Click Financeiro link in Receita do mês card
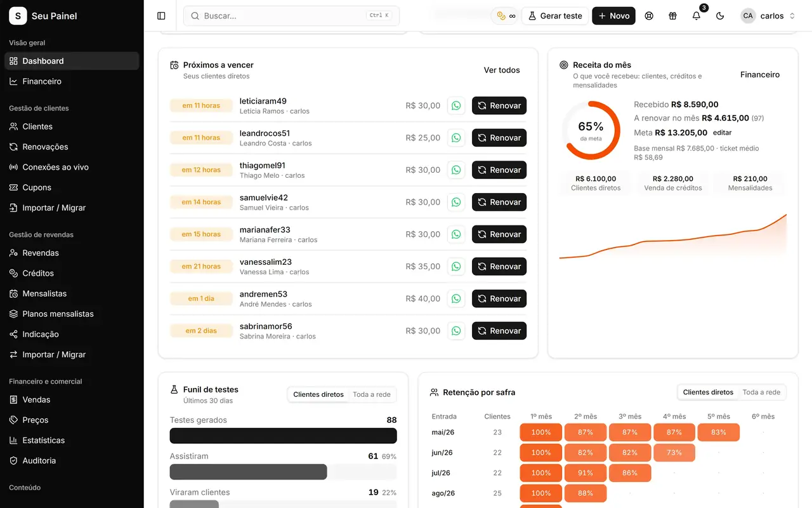The image size is (812, 508). click(760, 74)
